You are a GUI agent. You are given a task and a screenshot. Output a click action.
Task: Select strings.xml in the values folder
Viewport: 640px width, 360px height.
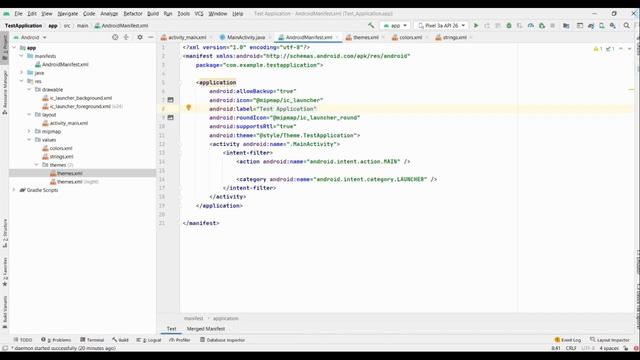(x=62, y=157)
